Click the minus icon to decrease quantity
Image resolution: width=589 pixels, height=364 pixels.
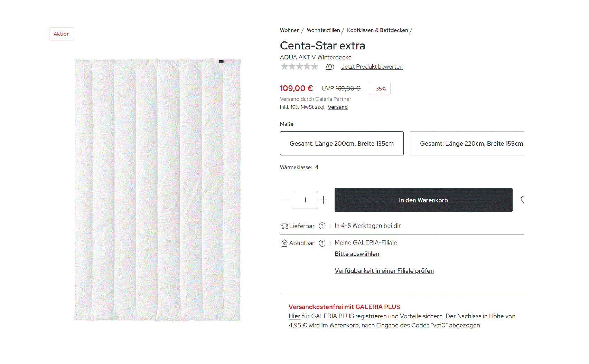(286, 200)
